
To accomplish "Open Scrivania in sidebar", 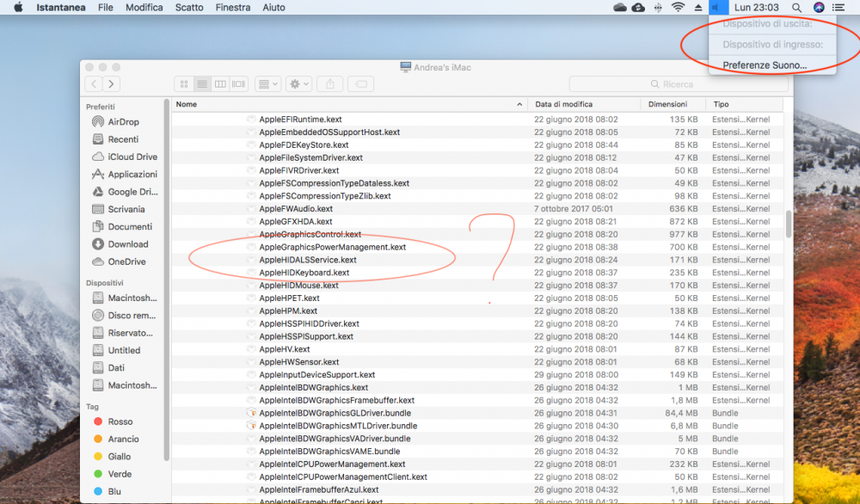I will [x=126, y=210].
